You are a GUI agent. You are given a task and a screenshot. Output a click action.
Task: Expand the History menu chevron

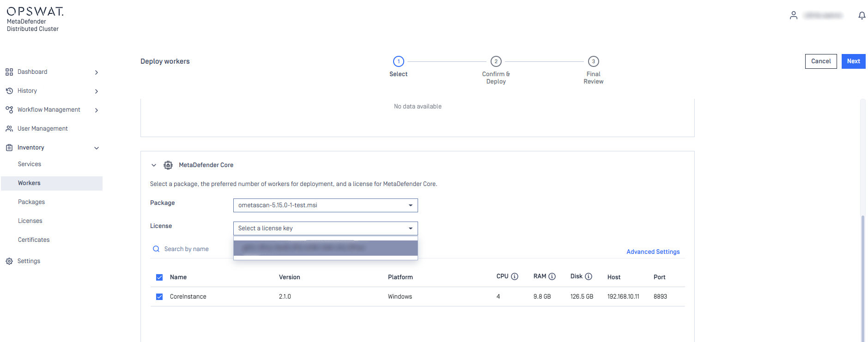tap(97, 91)
